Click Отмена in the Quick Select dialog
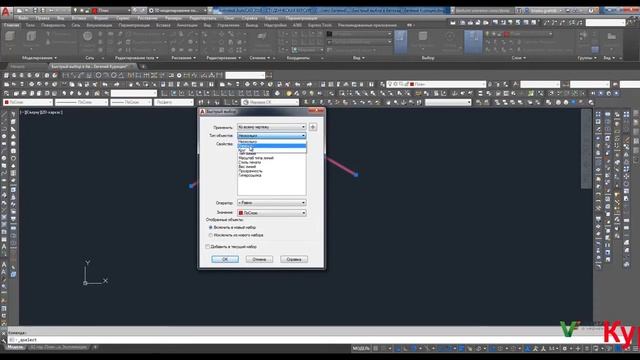 click(x=259, y=259)
